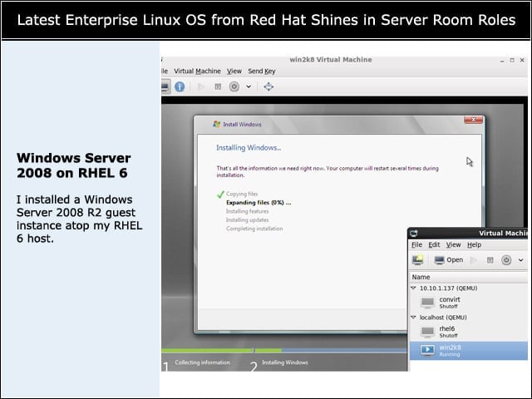Click the console monitor icon in win2k8 toolbar
Image resolution: width=532 pixels, height=399 pixels.
point(165,86)
